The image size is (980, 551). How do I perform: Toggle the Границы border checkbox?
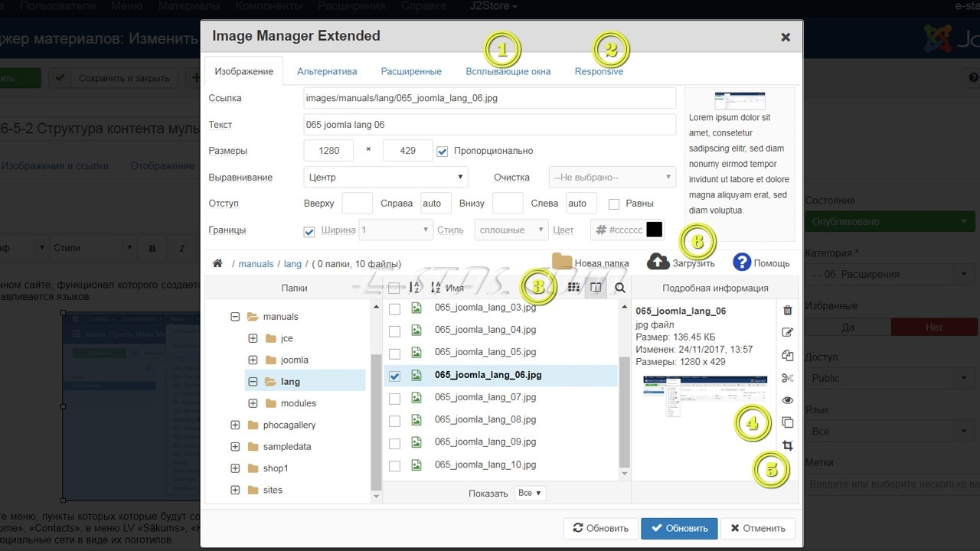[x=309, y=230]
